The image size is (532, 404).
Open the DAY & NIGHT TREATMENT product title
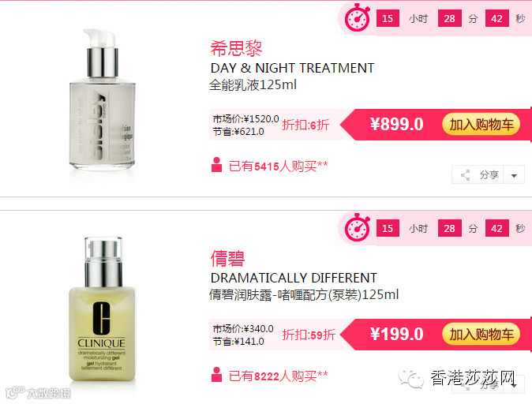pos(292,68)
